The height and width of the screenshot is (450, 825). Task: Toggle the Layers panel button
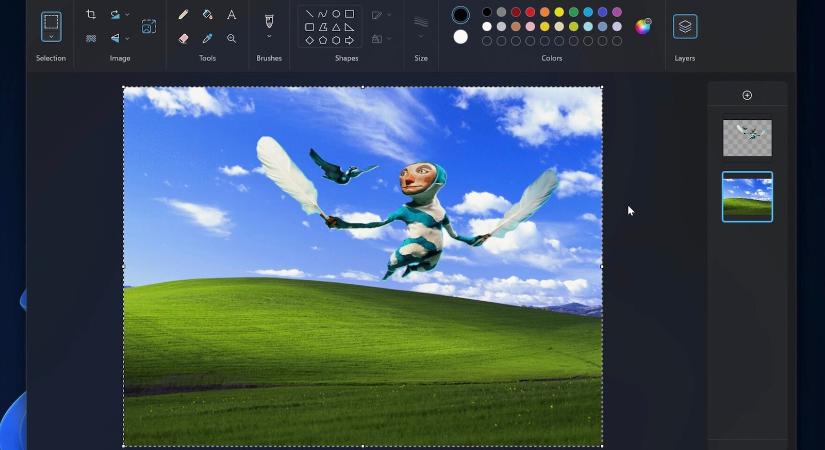[x=685, y=26]
